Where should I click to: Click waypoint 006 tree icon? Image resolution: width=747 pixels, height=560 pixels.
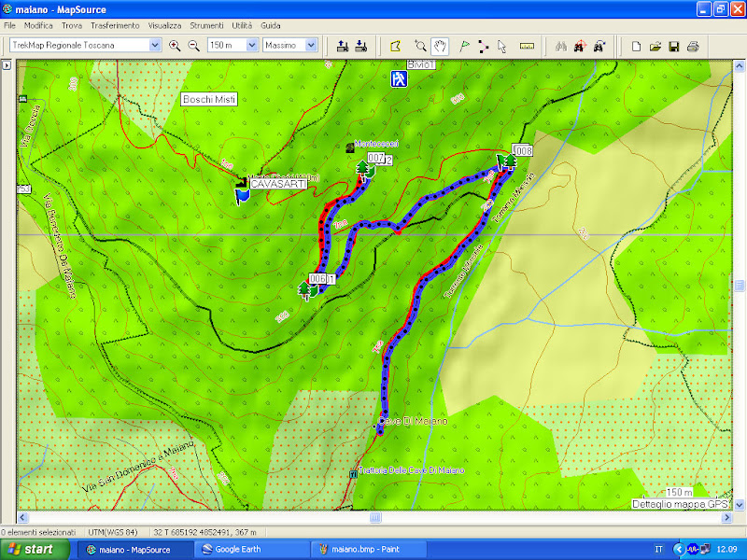304,289
